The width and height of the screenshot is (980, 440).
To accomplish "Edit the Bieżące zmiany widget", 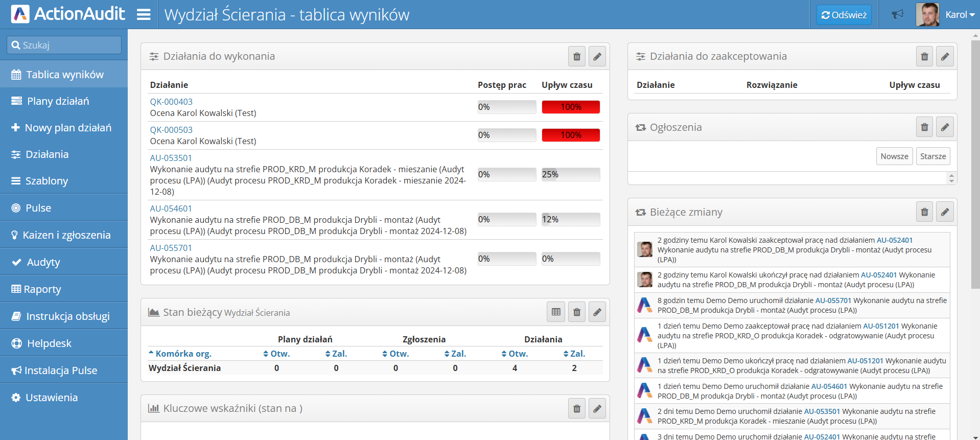I will point(945,212).
